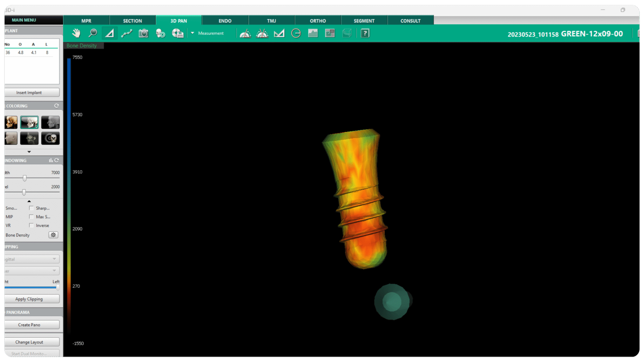This screenshot has width=644, height=362.
Task: Collapse the windowing options arrow
Action: pyautogui.click(x=29, y=201)
